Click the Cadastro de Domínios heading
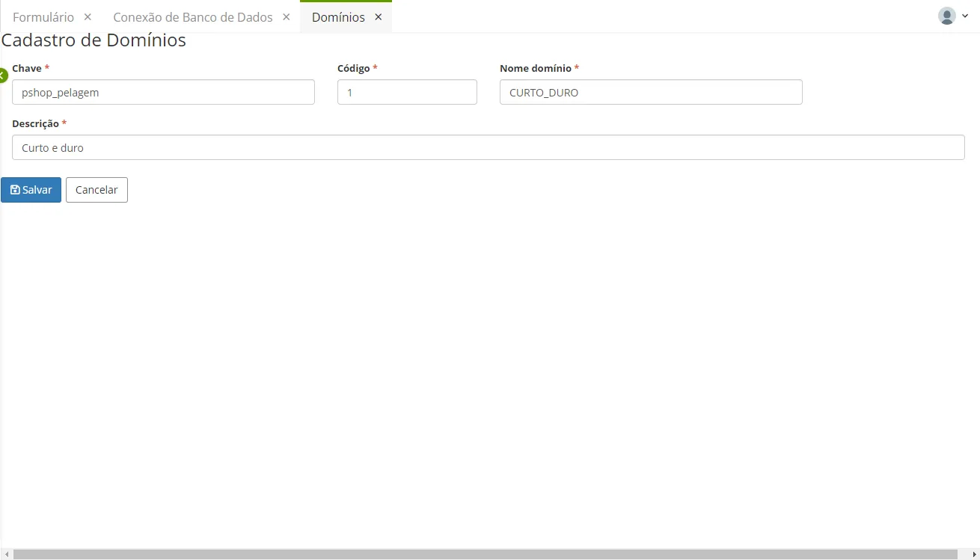This screenshot has height=560, width=980. pyautogui.click(x=94, y=40)
